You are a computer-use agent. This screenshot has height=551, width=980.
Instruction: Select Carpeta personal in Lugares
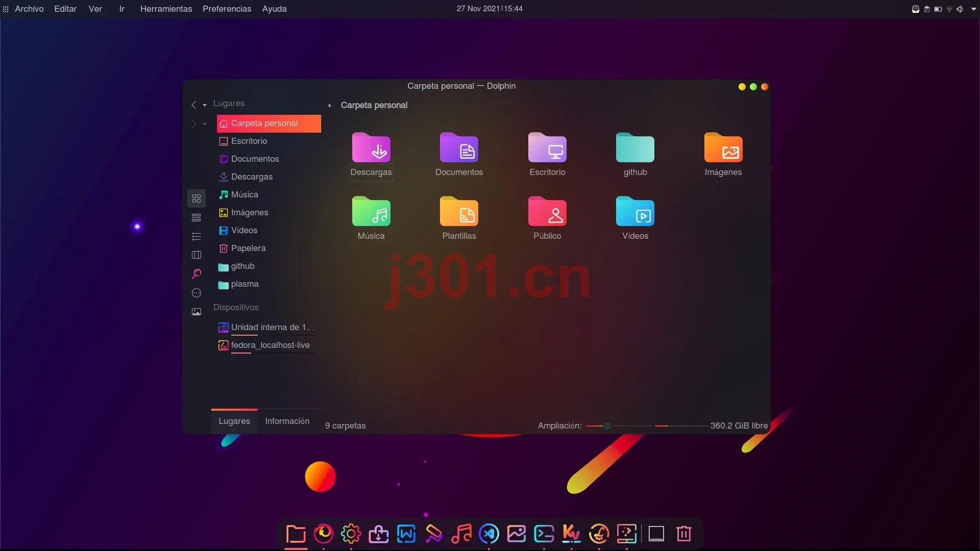269,123
